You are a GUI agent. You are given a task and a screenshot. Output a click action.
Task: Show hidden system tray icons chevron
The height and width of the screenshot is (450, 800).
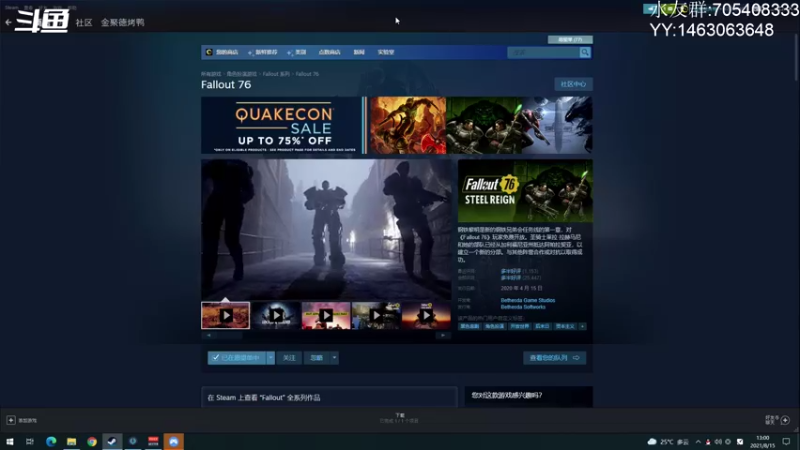pyautogui.click(x=698, y=442)
